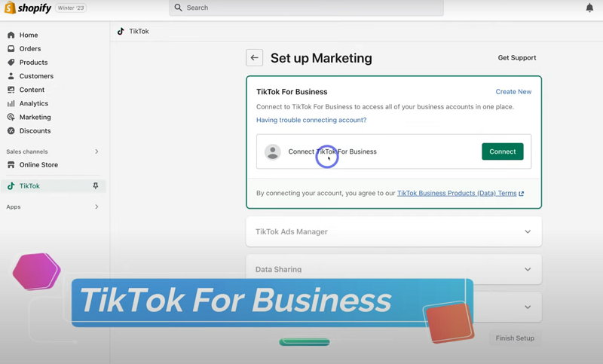Click the Set up Marketing heading
This screenshot has height=364, width=603.
(321, 58)
